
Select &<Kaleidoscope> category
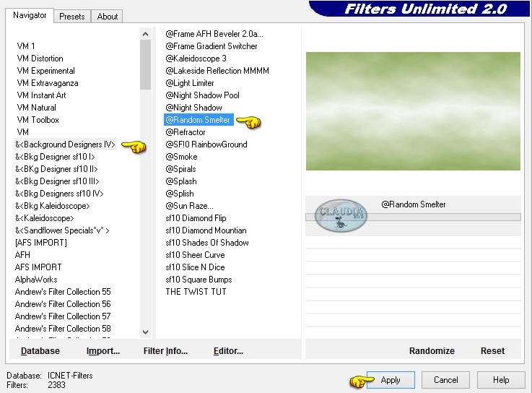(x=45, y=217)
